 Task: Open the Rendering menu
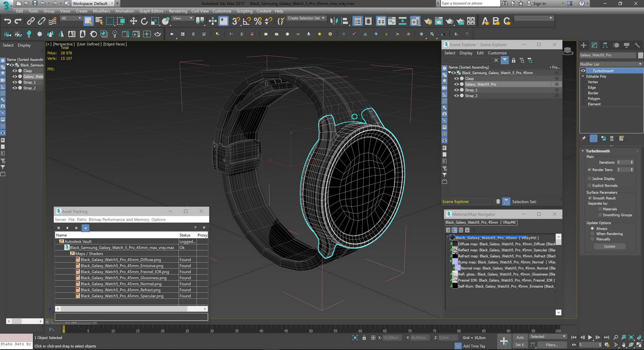coord(178,11)
